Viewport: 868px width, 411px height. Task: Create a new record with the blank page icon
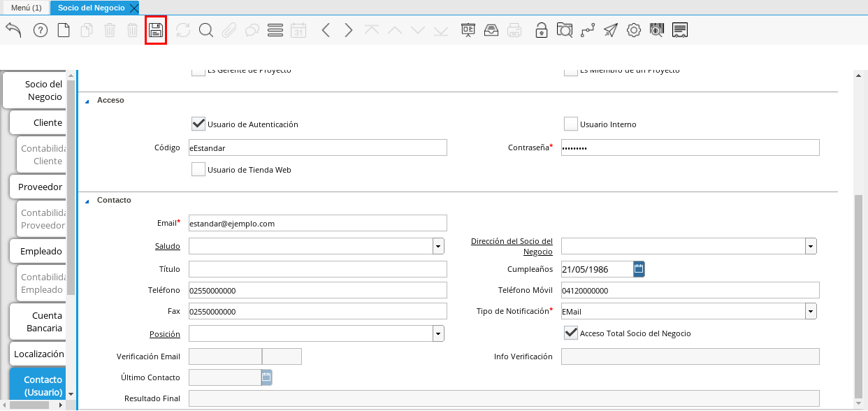click(64, 30)
